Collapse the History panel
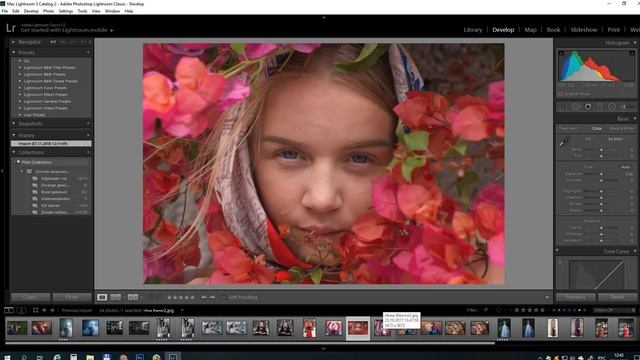The height and width of the screenshot is (360, 640). tap(13, 135)
